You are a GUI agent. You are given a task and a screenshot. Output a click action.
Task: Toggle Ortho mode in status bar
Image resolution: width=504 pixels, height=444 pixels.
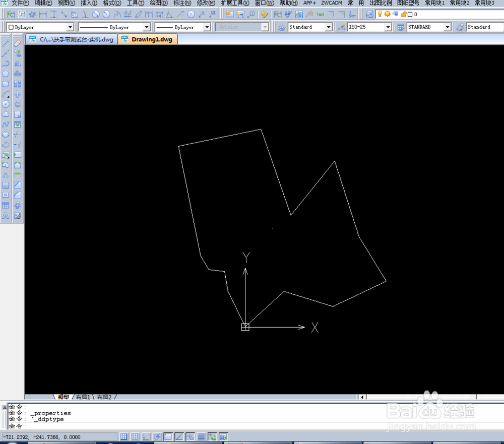click(x=146, y=436)
